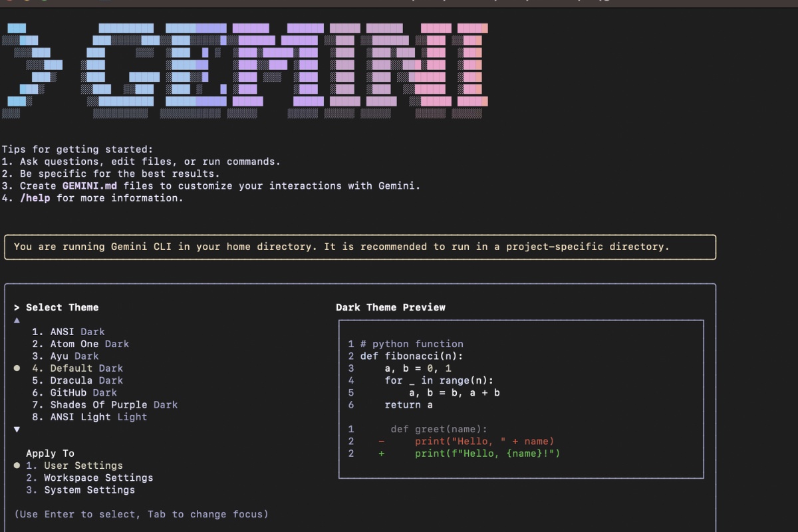
Task: Click the 'a, b = b, a + b' line
Action: pos(454,392)
